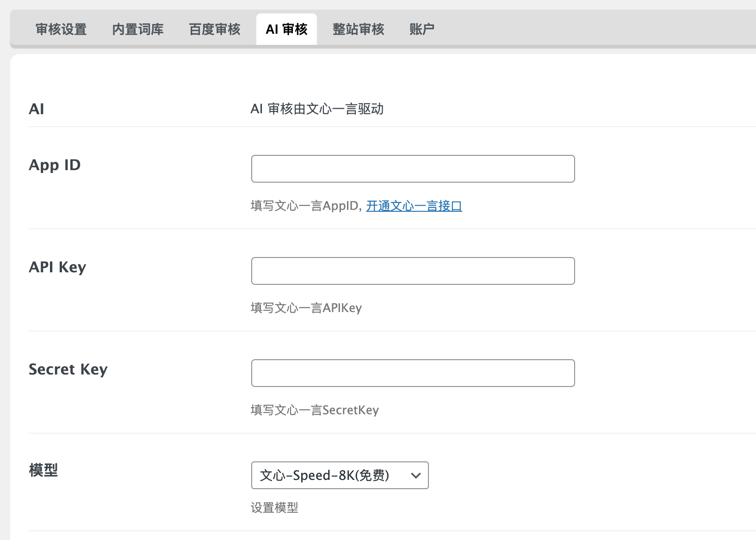This screenshot has width=756, height=540.
Task: Click the 设置模型 hint text
Action: (274, 508)
